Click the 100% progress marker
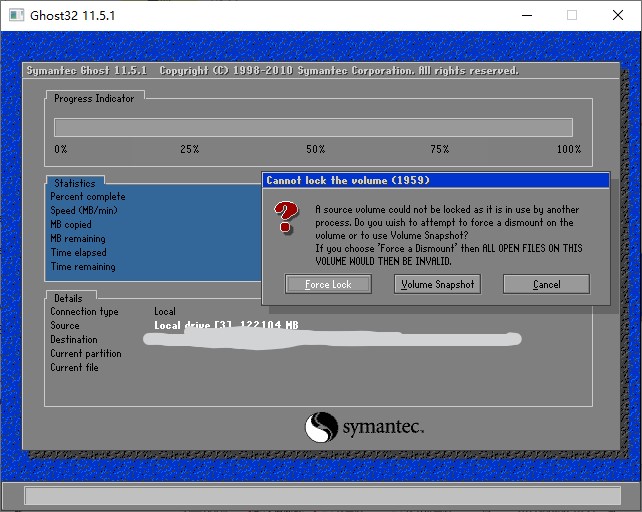This screenshot has height=512, width=642. pos(569,149)
